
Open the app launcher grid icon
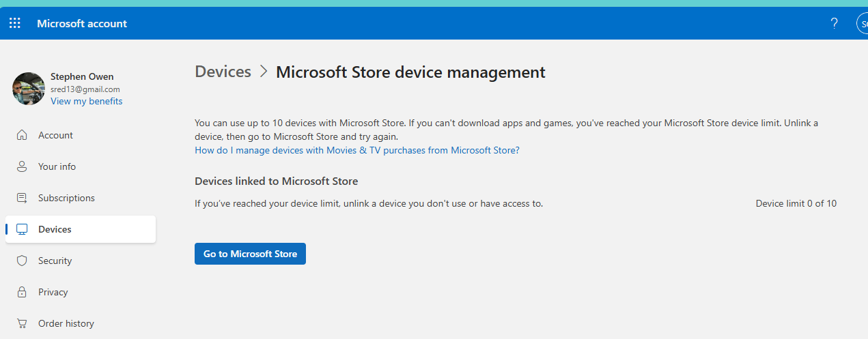point(14,23)
